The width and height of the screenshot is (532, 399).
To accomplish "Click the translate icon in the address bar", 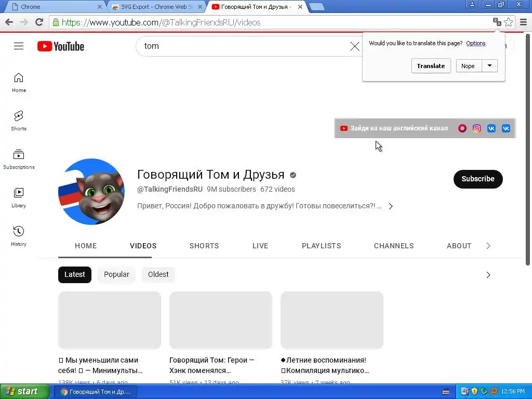I will (497, 22).
